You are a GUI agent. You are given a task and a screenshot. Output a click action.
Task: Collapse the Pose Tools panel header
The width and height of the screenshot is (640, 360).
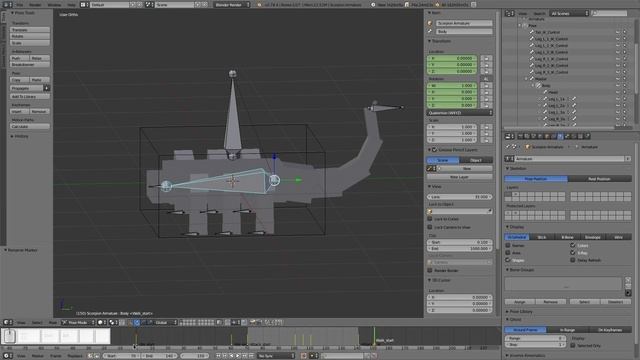[23, 13]
